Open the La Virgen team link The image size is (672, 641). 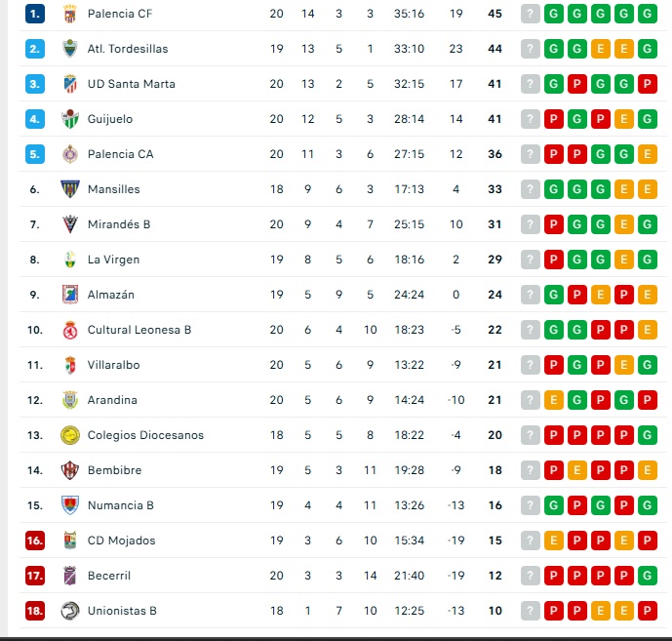pos(113,260)
